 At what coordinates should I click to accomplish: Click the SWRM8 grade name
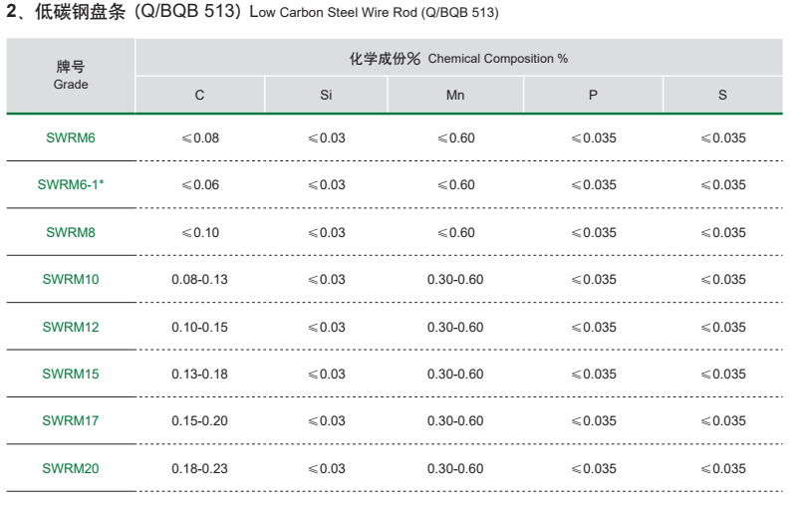[x=71, y=232]
